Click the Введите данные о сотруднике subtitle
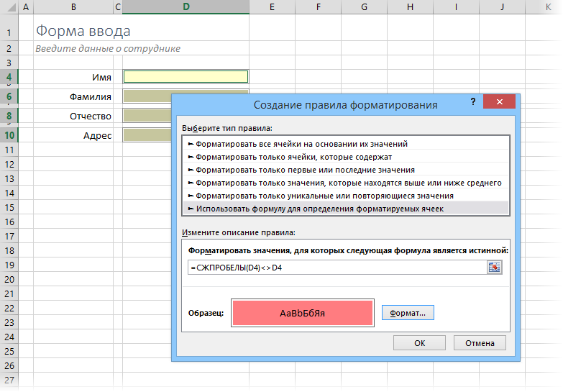Viewport: 563px width, 392px height. coord(108,48)
